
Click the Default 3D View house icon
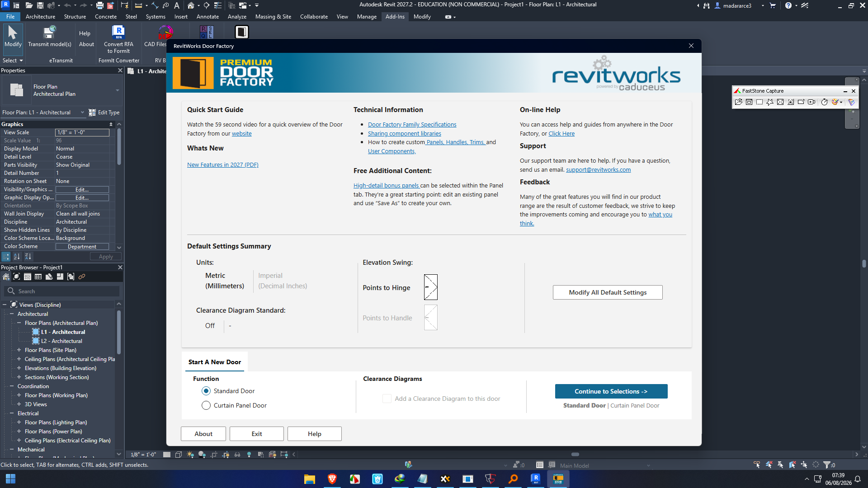click(191, 5)
